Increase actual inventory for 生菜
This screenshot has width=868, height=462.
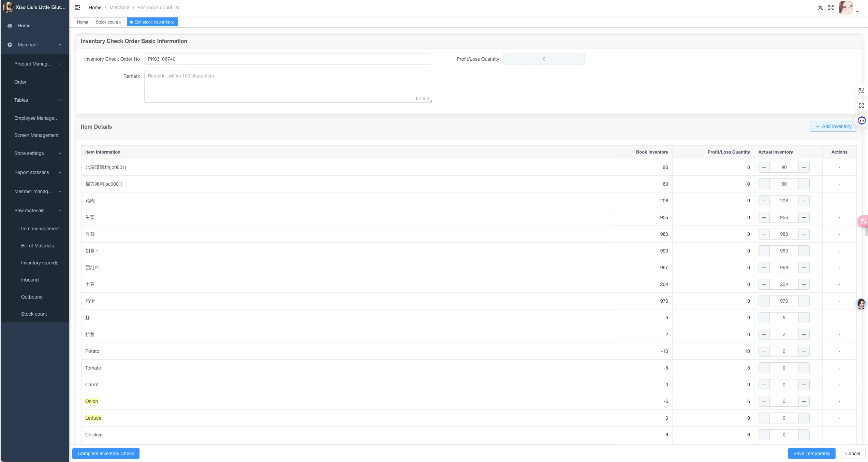(804, 217)
